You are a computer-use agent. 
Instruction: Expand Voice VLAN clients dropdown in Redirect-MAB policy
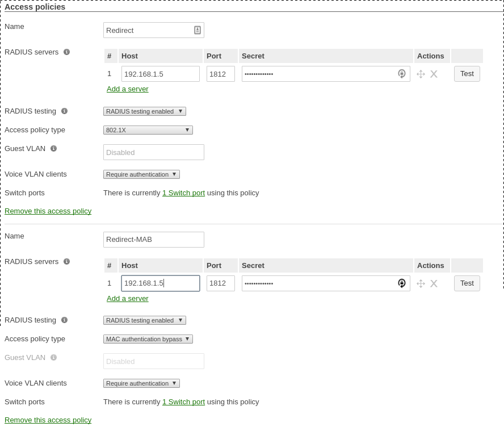tap(141, 383)
